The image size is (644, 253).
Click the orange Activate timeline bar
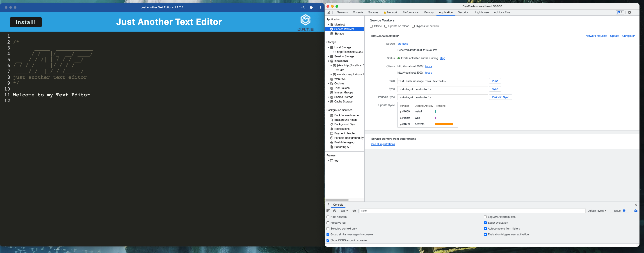pyautogui.click(x=444, y=124)
